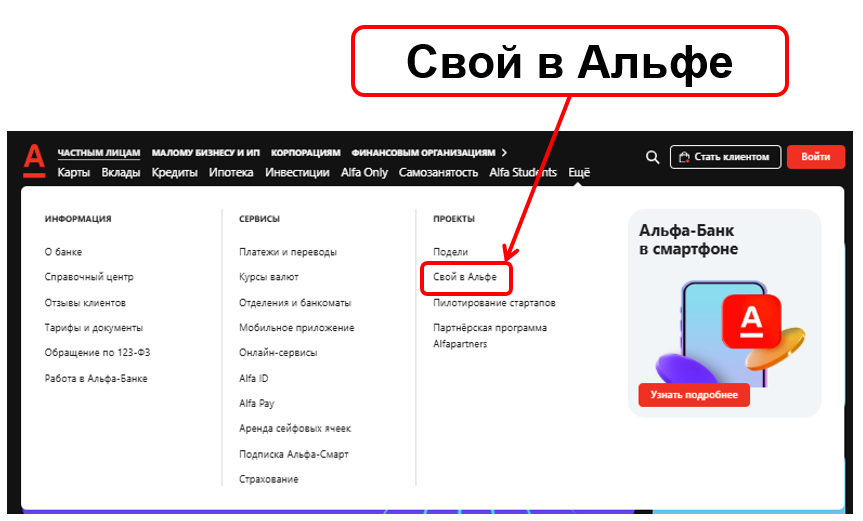Click the red Войти button
The image size is (863, 521).
(816, 157)
